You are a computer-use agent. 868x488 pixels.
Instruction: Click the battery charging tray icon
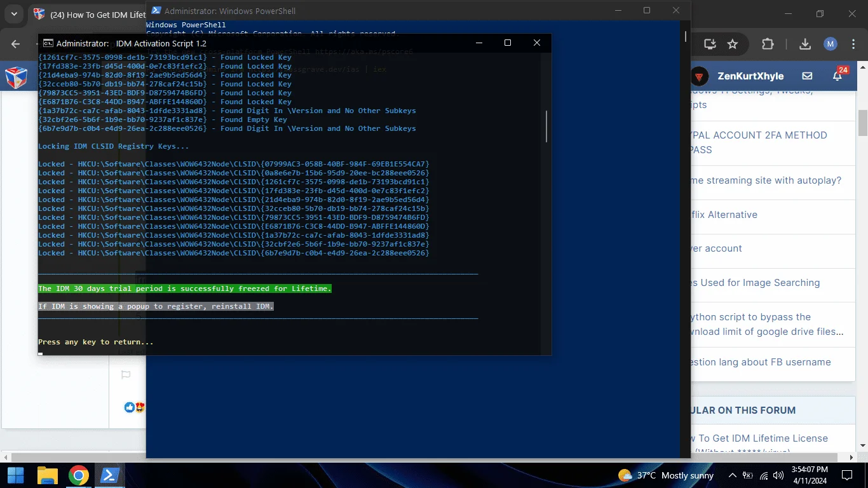[x=748, y=475]
